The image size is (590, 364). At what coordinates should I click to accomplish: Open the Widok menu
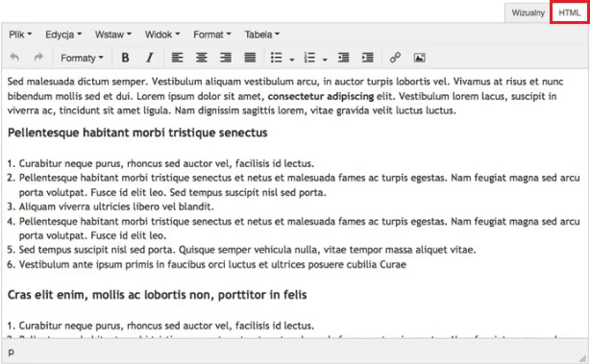[162, 35]
